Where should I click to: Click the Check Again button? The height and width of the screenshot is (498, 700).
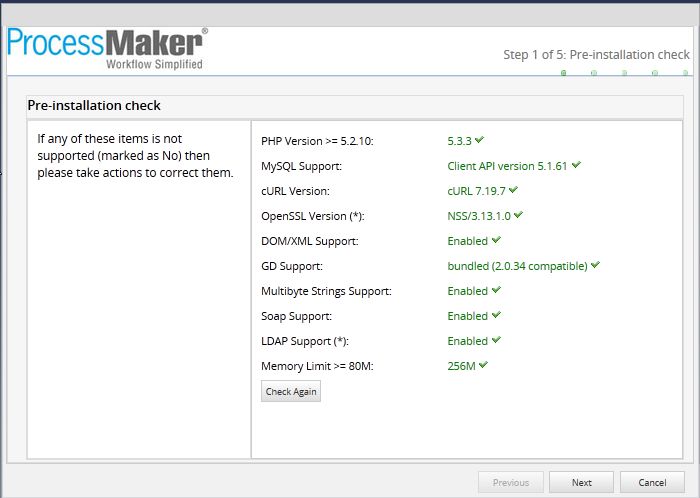click(x=291, y=391)
